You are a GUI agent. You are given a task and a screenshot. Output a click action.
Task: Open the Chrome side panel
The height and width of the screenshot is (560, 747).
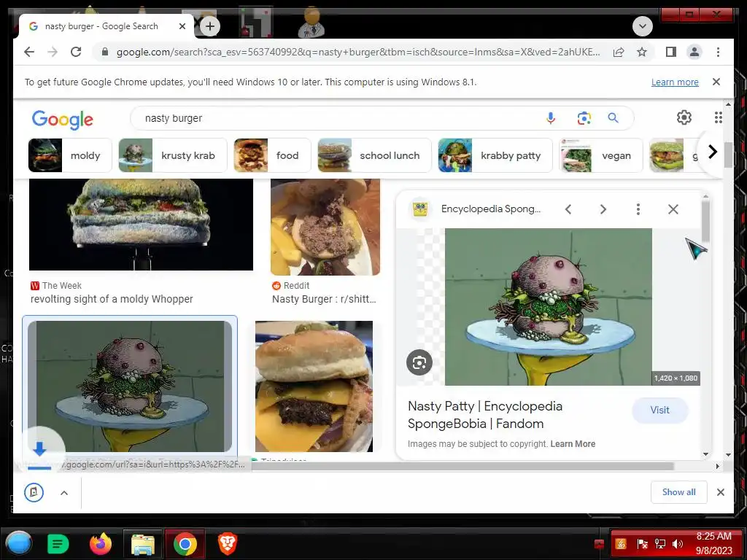click(671, 52)
